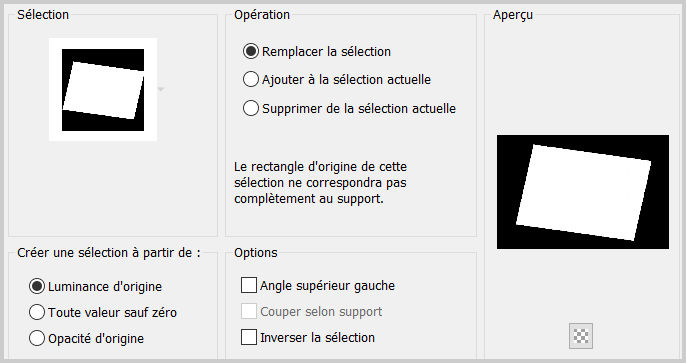Screen dimensions: 686x363
Task: Click the Créer une sélection à partir de heading
Action: point(108,252)
